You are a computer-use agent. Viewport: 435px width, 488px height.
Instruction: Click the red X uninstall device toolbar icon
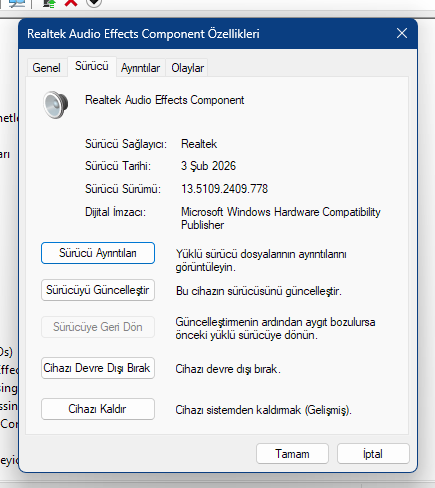coord(71,3)
